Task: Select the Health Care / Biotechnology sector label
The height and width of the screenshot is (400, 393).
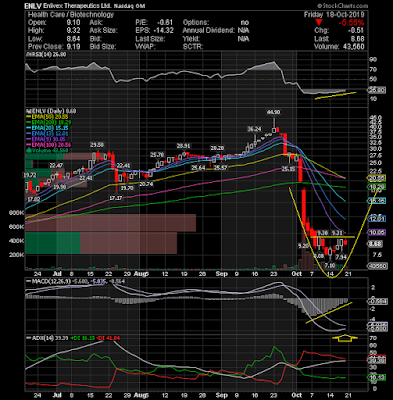Action: click(x=71, y=14)
